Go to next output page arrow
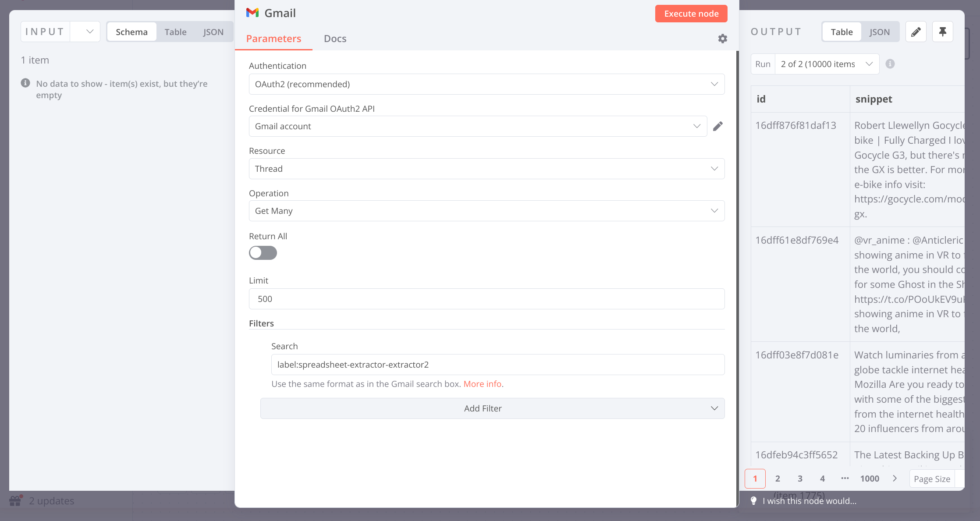 895,478
